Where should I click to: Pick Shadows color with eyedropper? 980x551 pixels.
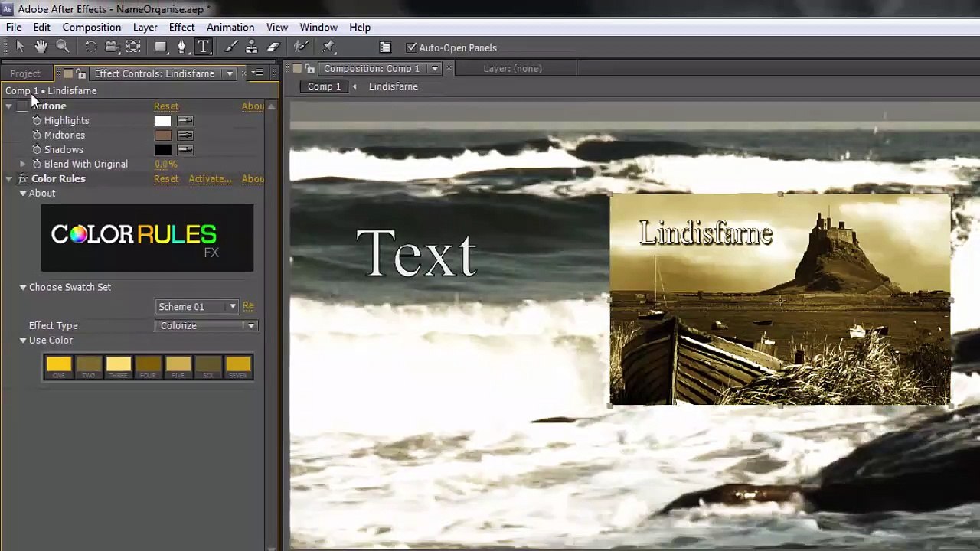(185, 150)
